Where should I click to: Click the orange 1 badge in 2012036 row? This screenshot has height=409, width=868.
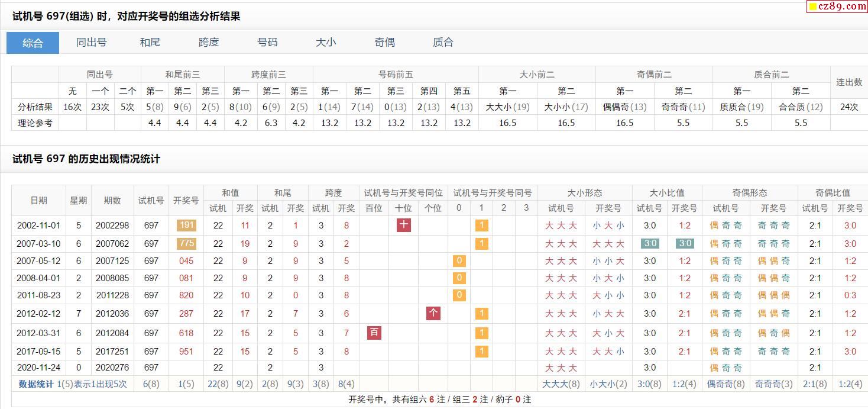(x=482, y=314)
